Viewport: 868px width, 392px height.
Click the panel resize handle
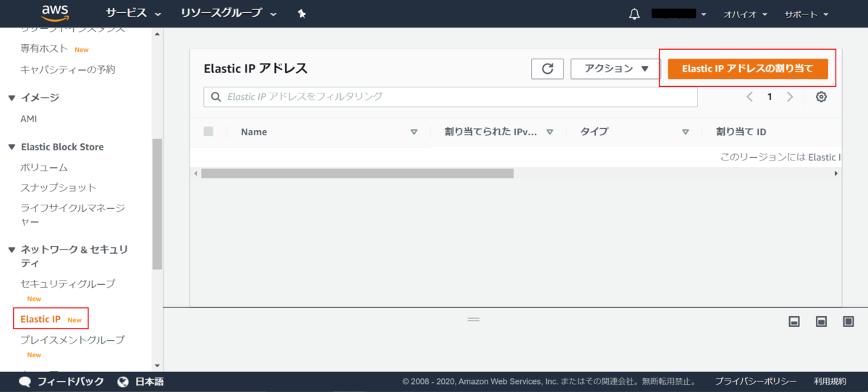(474, 319)
